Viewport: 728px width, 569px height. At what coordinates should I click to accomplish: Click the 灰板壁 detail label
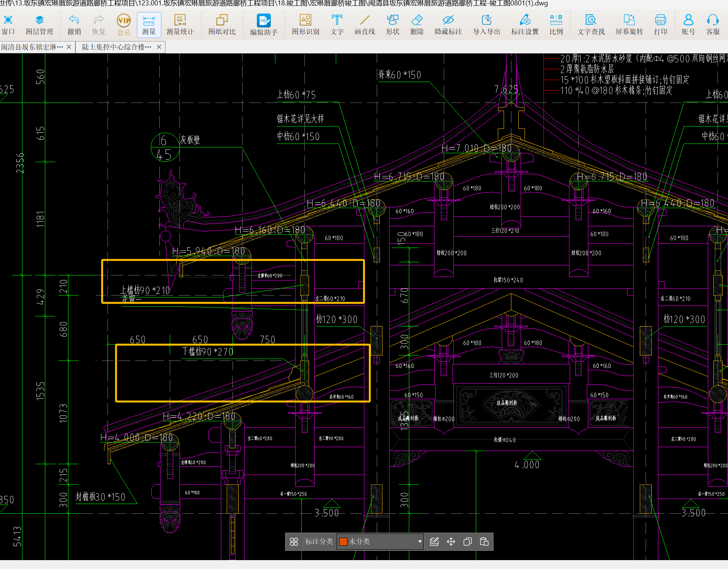tap(190, 140)
